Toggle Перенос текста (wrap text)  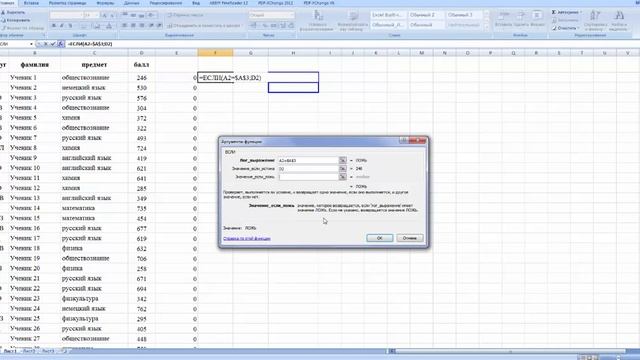pos(185,15)
